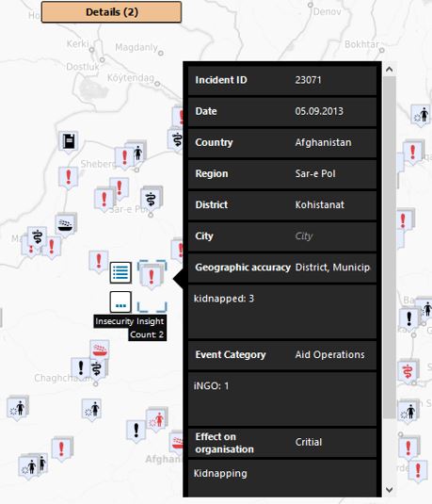Screen dimensions: 432x504
Task: Click the red ship marker above Chaghcharan
Action: click(x=100, y=350)
